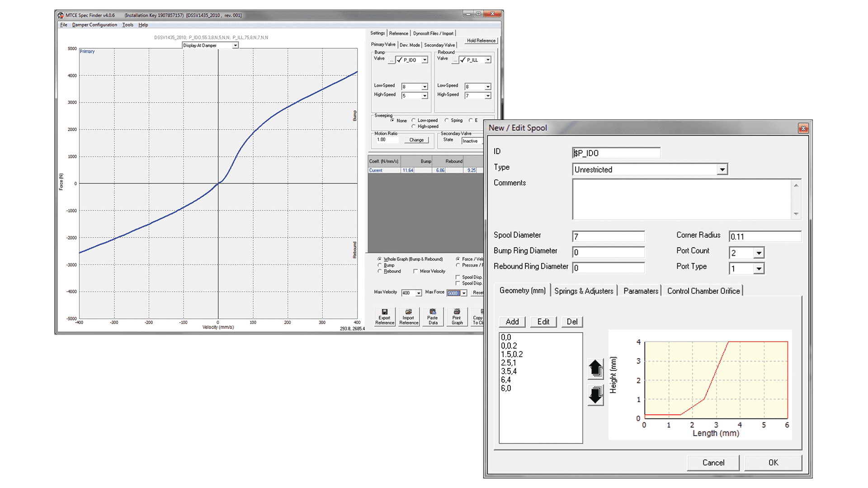
Task: Expand the Port Count dropdown
Action: click(x=759, y=253)
